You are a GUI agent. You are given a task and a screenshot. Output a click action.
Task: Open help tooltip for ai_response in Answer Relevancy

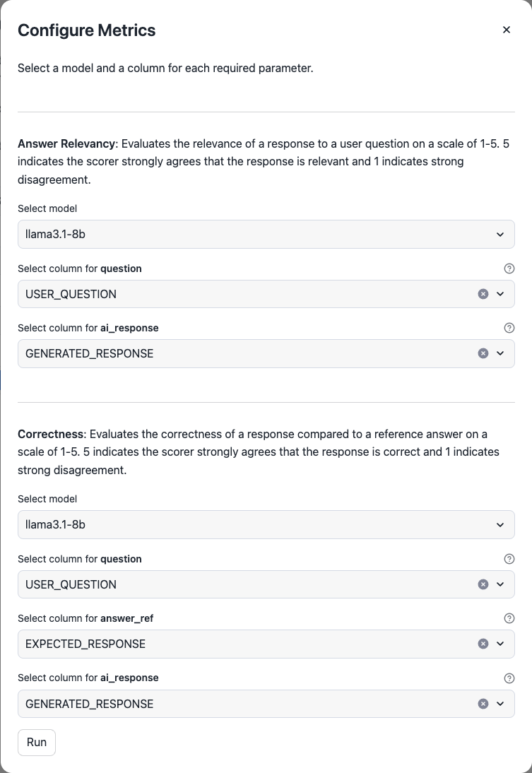509,328
